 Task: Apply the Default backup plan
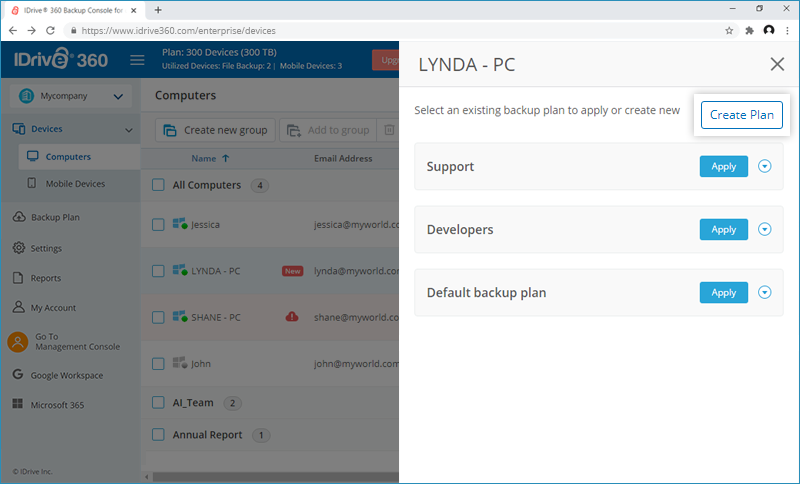(723, 292)
